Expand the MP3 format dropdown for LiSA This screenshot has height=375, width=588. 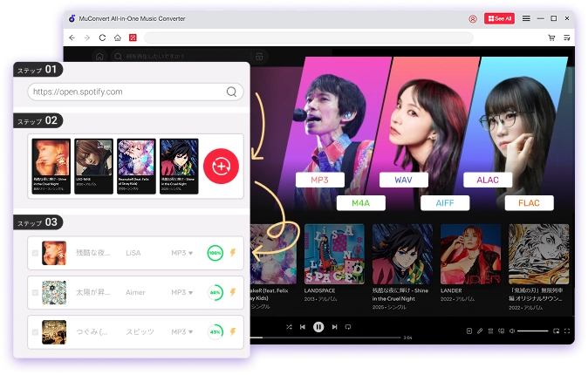(181, 253)
